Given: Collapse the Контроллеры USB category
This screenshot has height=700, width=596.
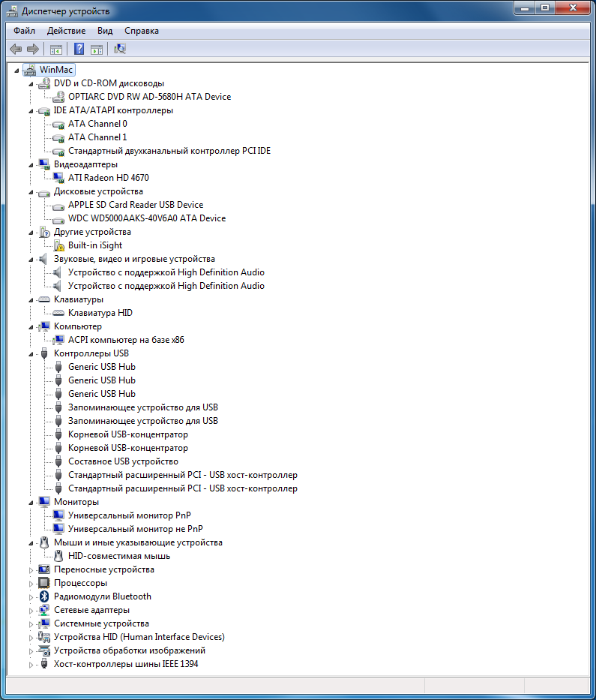Looking at the screenshot, I should point(31,354).
